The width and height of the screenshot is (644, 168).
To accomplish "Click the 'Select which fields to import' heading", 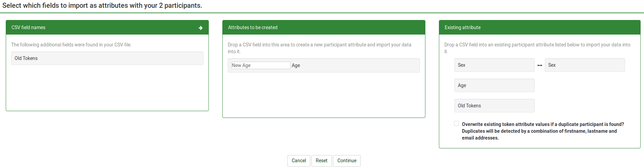I will click(x=102, y=5).
